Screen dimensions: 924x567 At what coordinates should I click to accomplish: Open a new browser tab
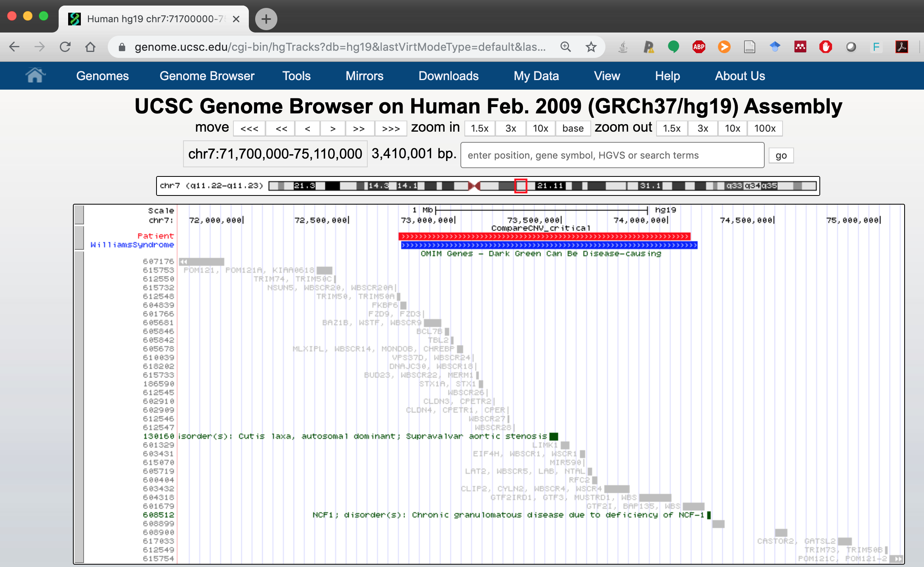266,19
